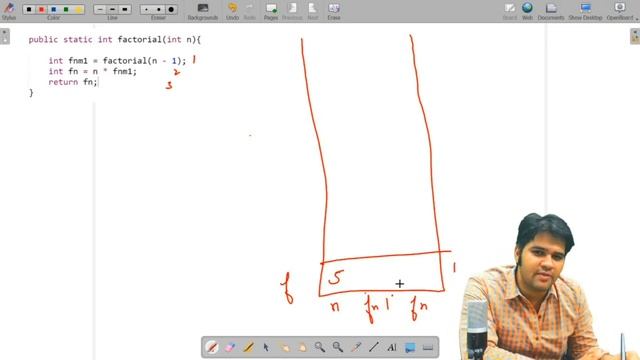Image resolution: width=640 pixels, height=360 pixels.
Task: Toggle the Stylus palette button
Action: coord(9,11)
